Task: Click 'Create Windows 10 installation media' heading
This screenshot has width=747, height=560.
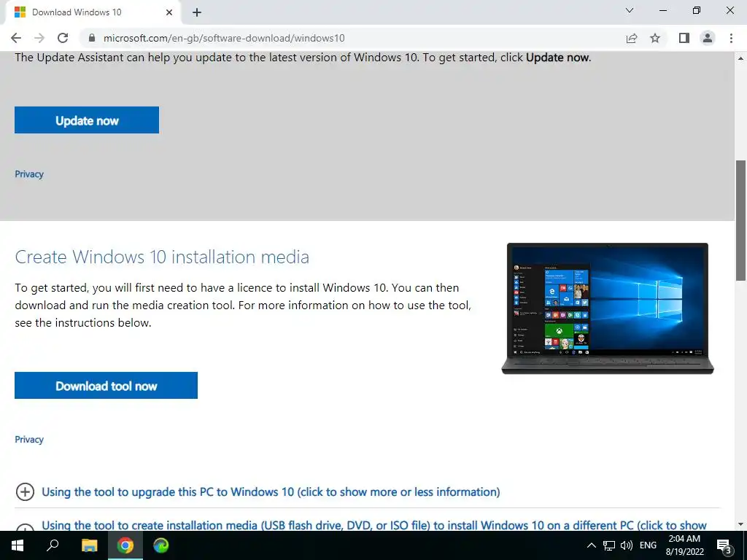Action: point(162,257)
